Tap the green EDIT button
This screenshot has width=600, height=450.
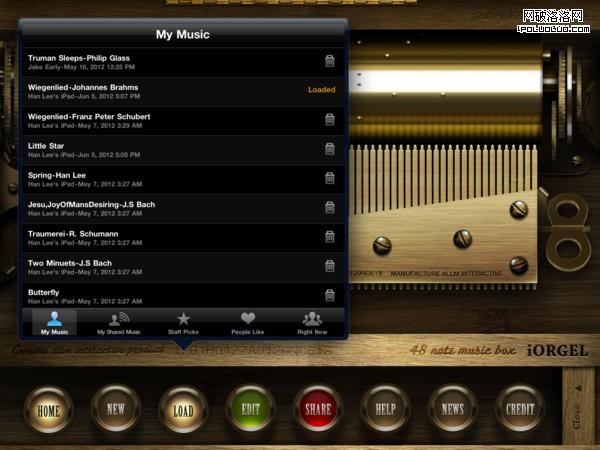pyautogui.click(x=250, y=410)
